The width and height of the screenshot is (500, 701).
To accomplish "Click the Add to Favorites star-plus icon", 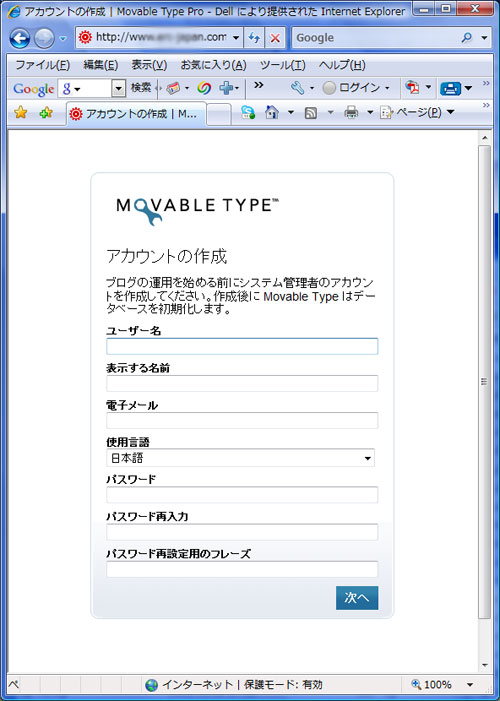I will pyautogui.click(x=46, y=113).
